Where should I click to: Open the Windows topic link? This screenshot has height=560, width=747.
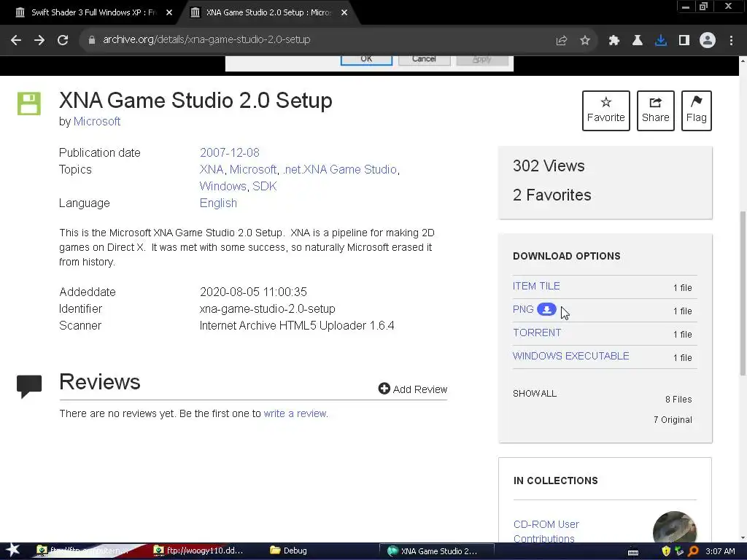point(223,186)
